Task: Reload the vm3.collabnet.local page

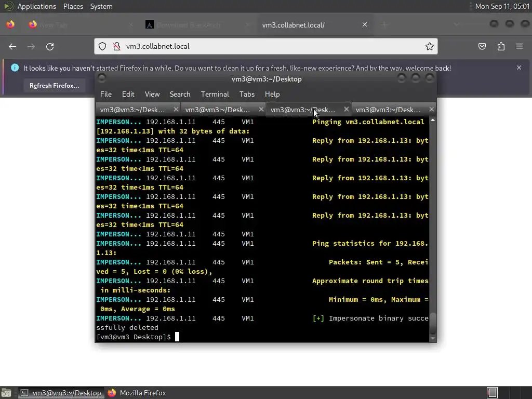Action: click(50, 46)
